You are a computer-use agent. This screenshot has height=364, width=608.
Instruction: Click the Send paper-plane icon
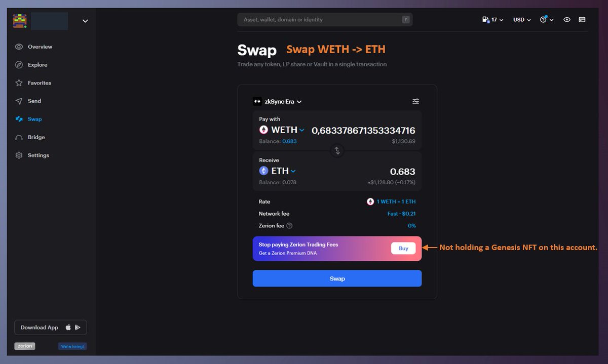pyautogui.click(x=19, y=101)
